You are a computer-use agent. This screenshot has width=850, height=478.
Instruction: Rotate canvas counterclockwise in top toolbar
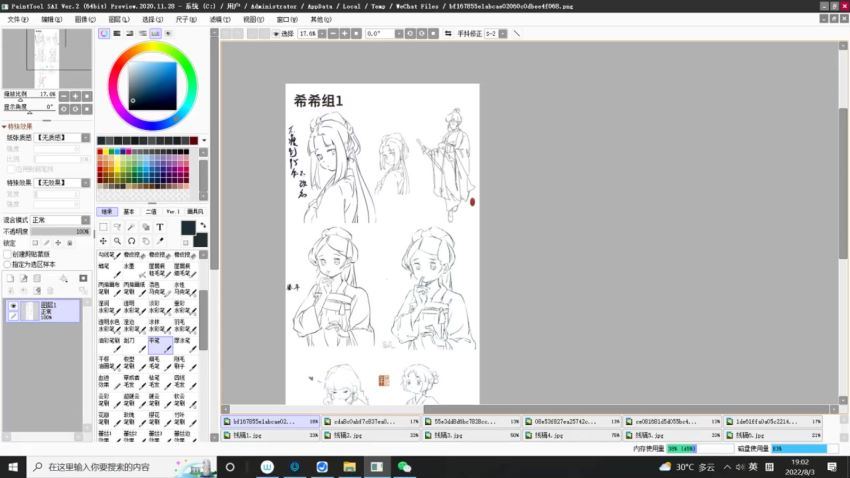point(410,34)
